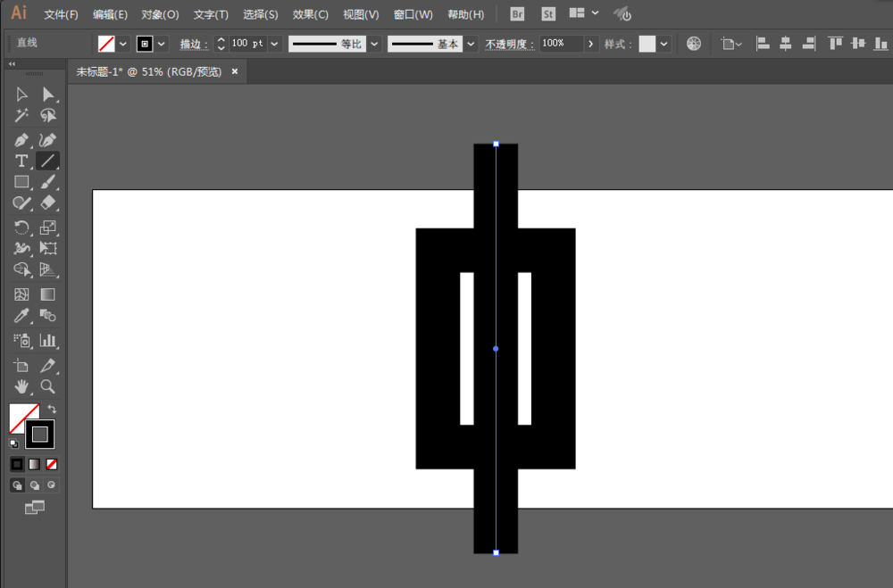Viewport: 893px width, 588px height.
Task: Set paint mode to None
Action: click(52, 465)
